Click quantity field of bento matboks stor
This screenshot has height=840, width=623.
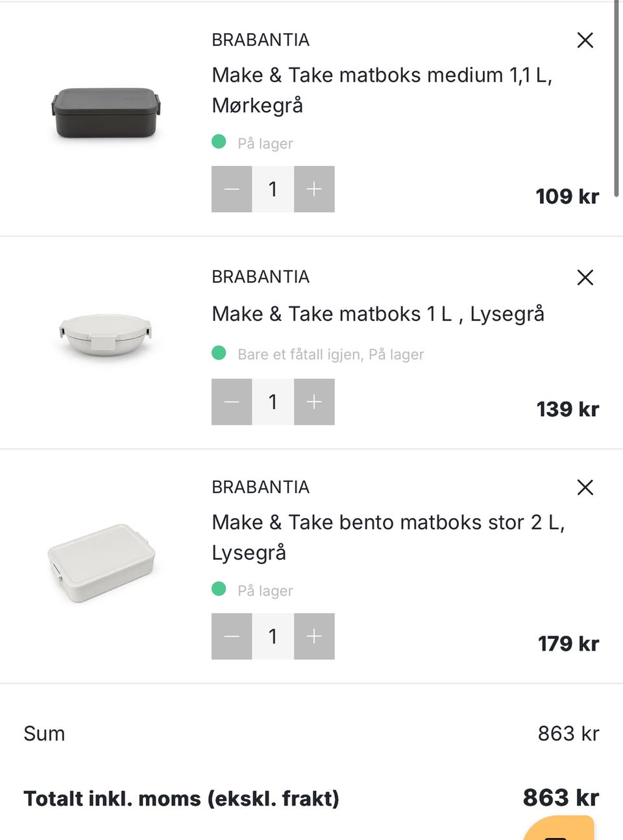(273, 636)
